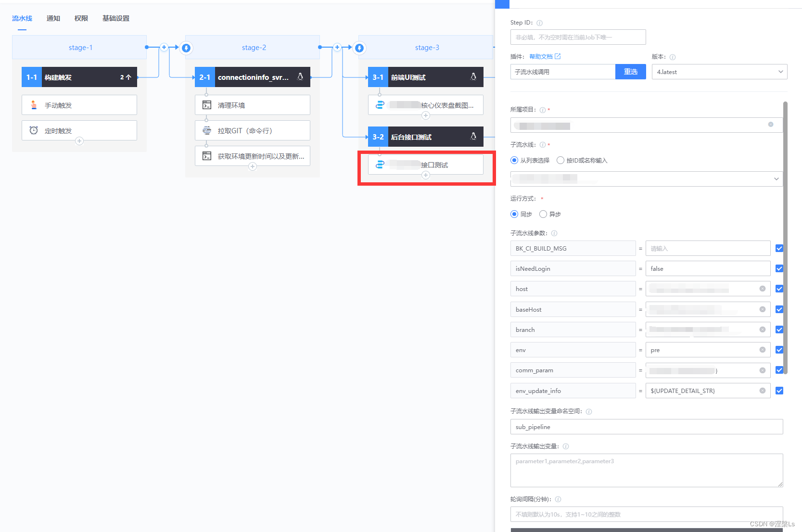Toggle env parameter checkbox
This screenshot has width=802, height=532.
click(779, 350)
